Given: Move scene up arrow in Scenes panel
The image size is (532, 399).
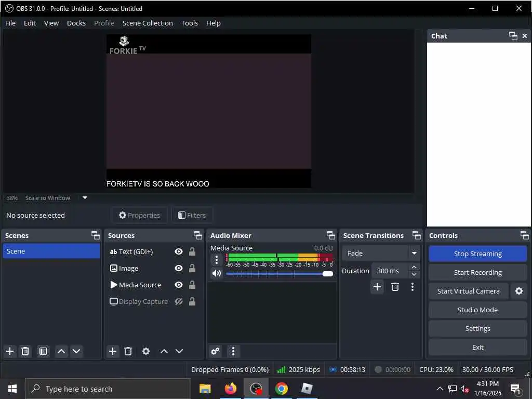Looking at the screenshot, I should tap(61, 351).
